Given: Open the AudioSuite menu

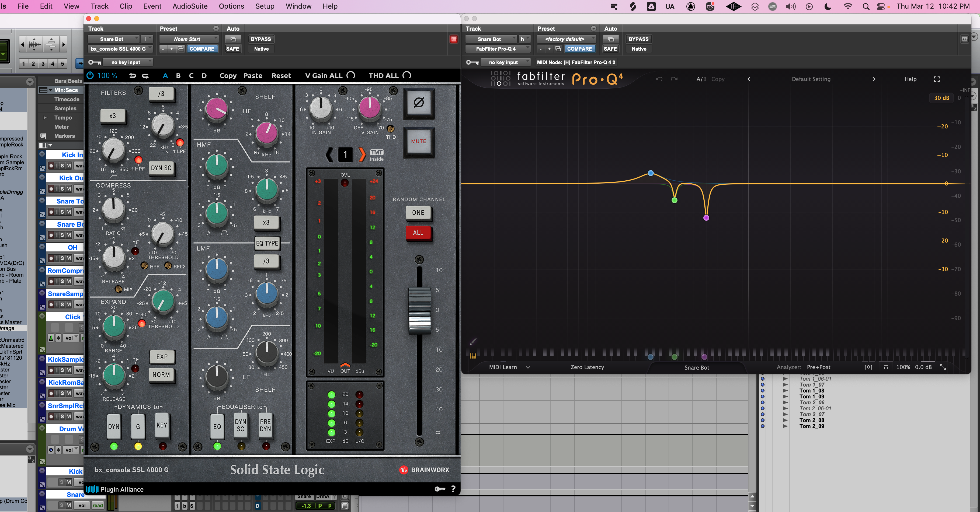Looking at the screenshot, I should 190,6.
